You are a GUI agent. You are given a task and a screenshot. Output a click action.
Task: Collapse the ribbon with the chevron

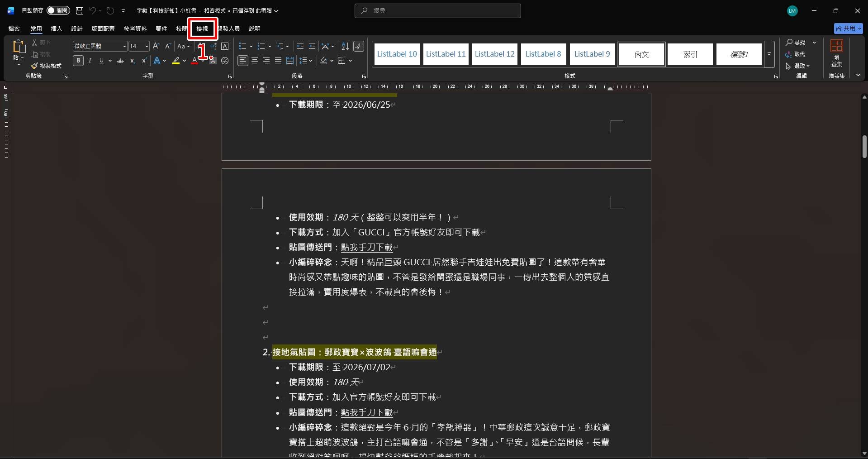[x=858, y=75]
